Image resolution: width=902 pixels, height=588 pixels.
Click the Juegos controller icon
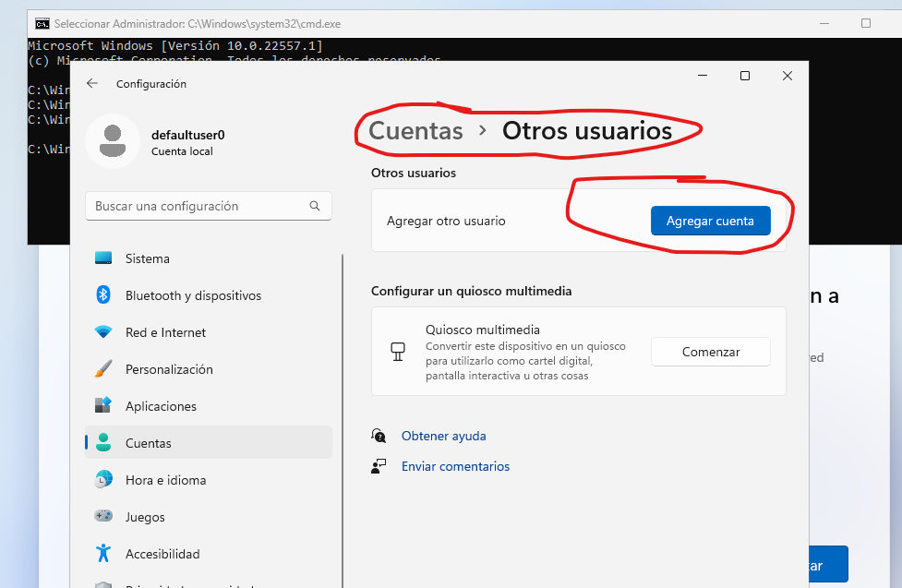pos(103,517)
